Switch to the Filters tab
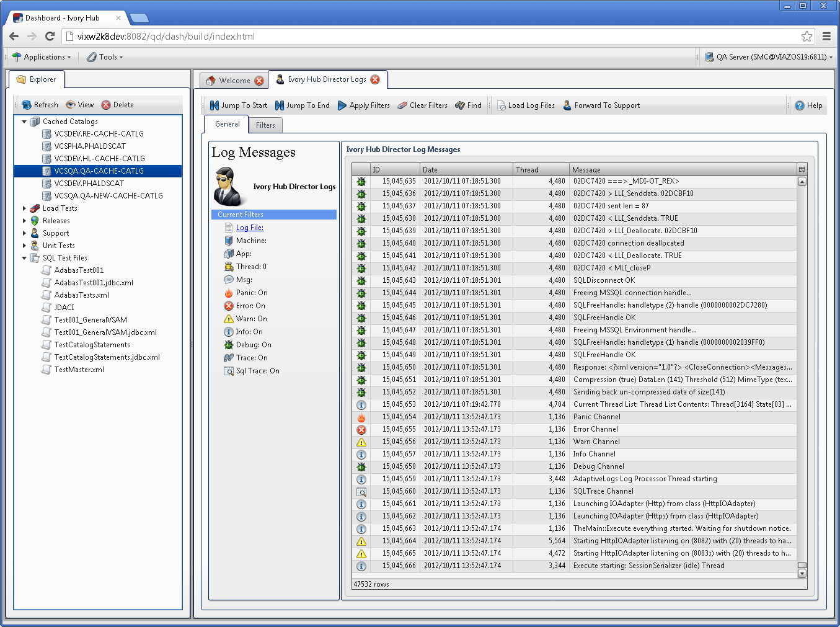The height and width of the screenshot is (627, 840). 265,125
